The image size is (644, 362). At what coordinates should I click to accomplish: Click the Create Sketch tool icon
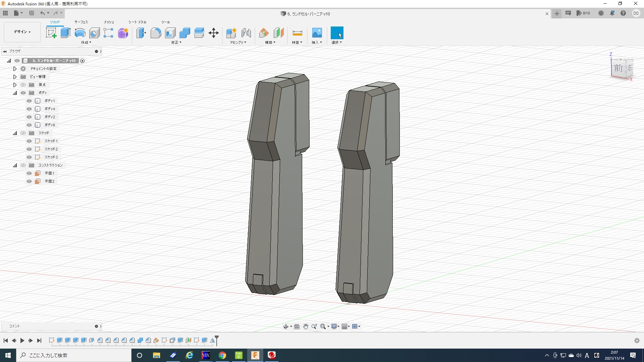tap(51, 33)
